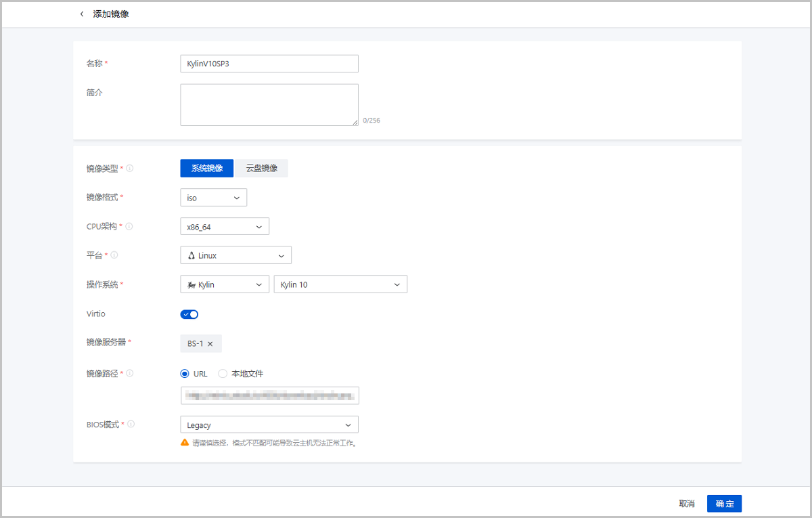Switch to the 系统镜像 tab
The height and width of the screenshot is (518, 812).
[206, 169]
